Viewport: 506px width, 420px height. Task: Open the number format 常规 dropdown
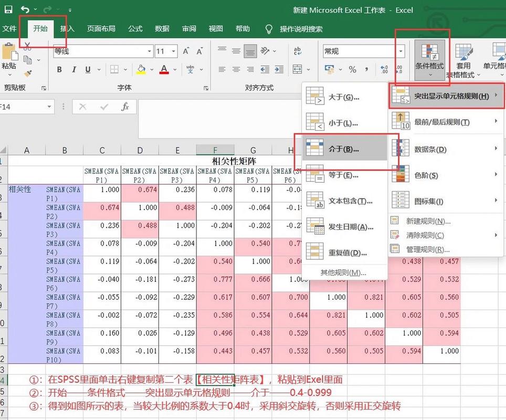400,51
